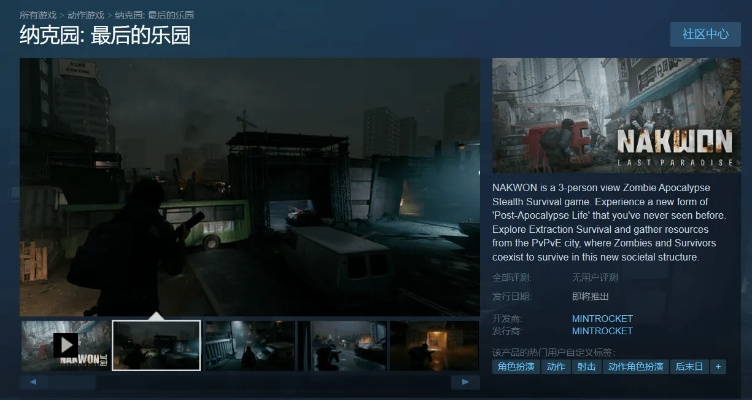
Task: Select the third screenshot thumbnail
Action: click(x=249, y=345)
